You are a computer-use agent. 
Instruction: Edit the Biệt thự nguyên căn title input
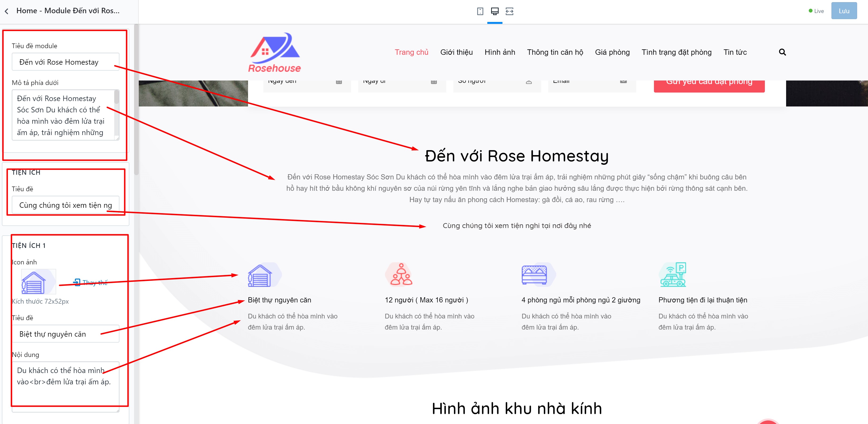click(65, 334)
